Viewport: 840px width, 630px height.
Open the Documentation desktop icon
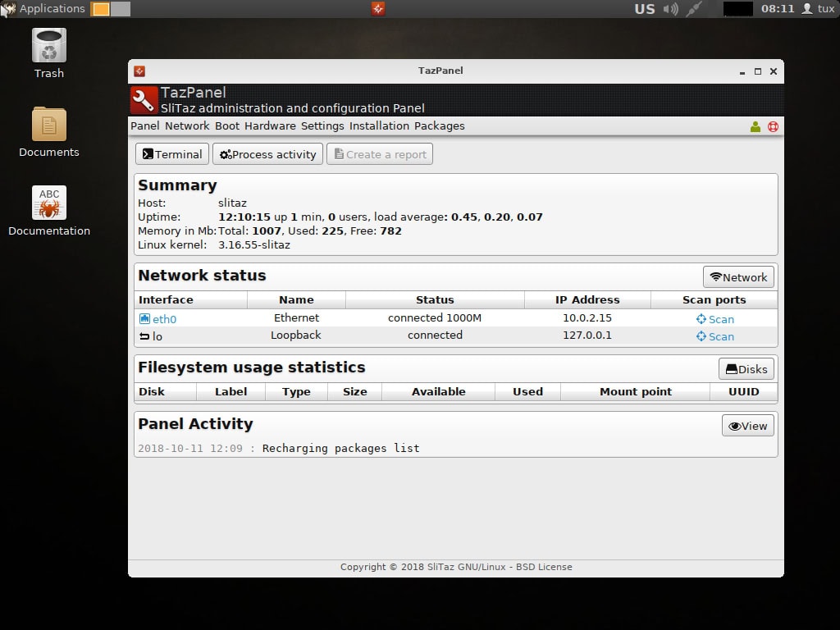click(x=48, y=203)
